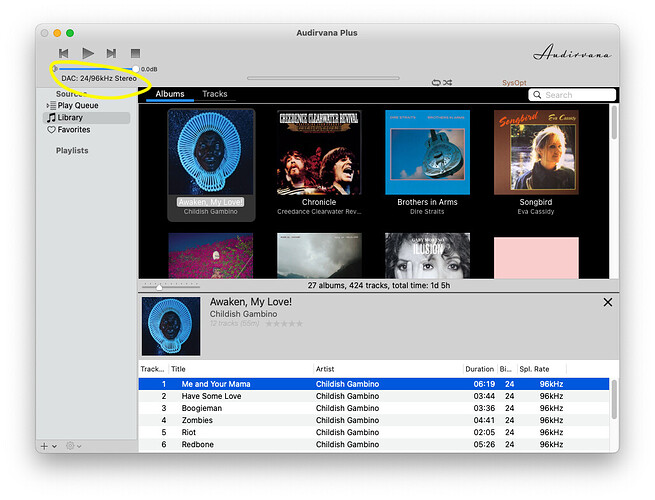655x500 pixels.
Task: Start playback with the play button
Action: [x=88, y=53]
